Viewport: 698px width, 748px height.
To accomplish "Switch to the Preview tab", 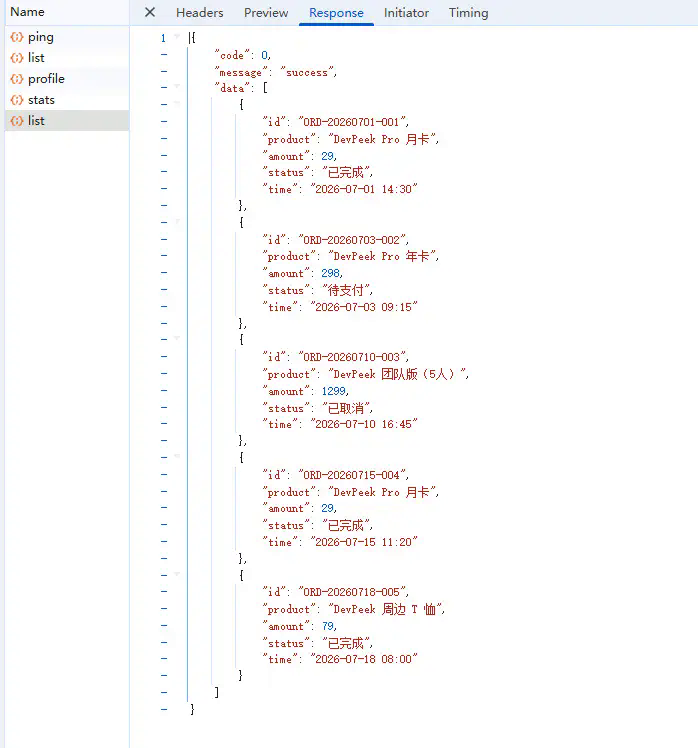I will (266, 13).
